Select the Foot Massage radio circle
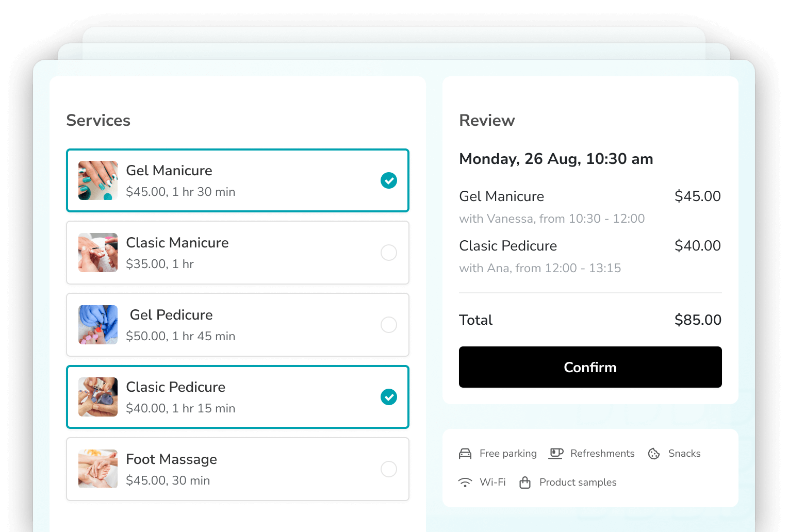 [x=389, y=469]
